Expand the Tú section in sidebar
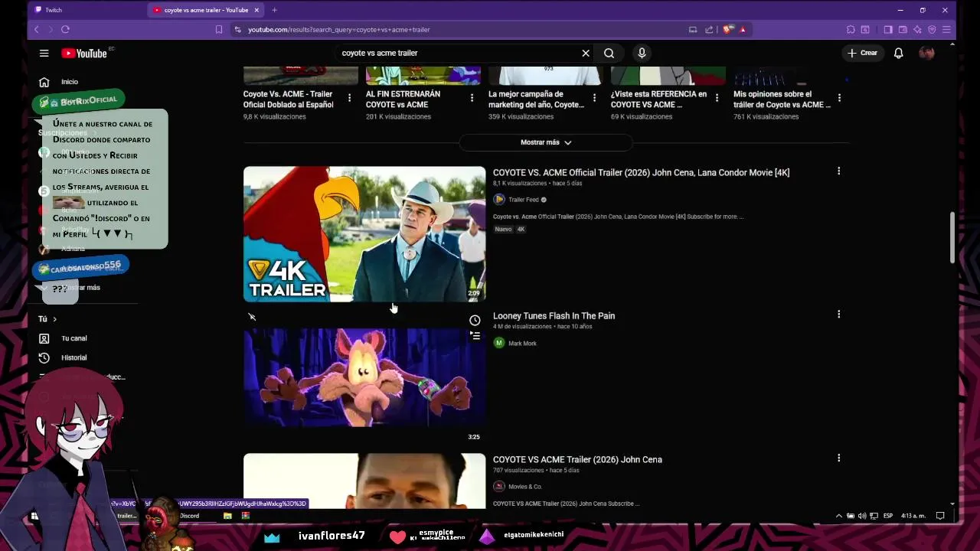The height and width of the screenshot is (551, 980). [47, 319]
